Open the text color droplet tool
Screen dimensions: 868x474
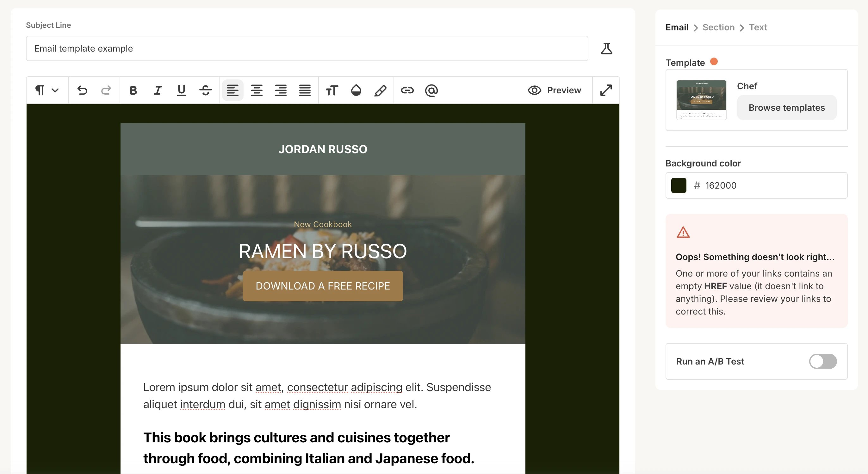pos(356,90)
